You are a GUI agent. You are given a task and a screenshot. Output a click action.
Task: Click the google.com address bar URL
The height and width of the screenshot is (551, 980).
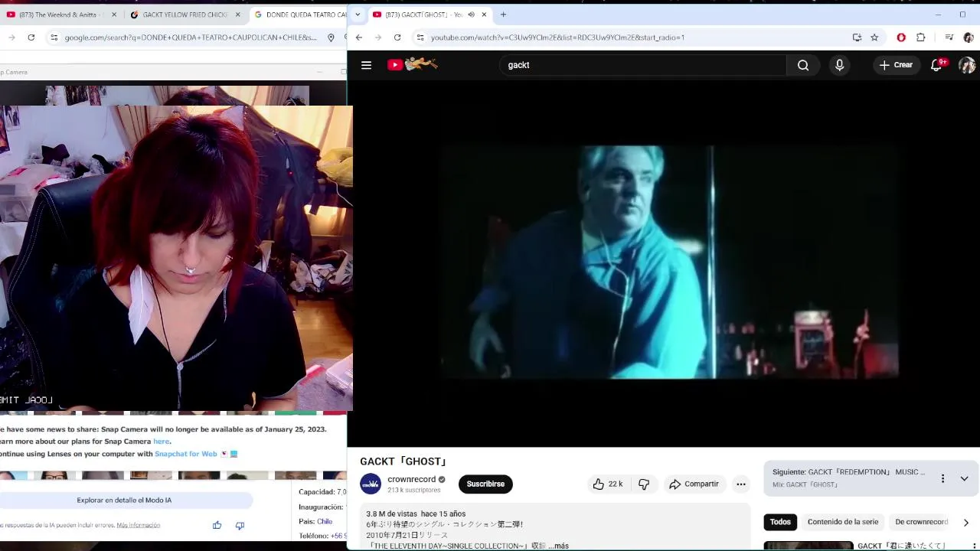coord(191,37)
